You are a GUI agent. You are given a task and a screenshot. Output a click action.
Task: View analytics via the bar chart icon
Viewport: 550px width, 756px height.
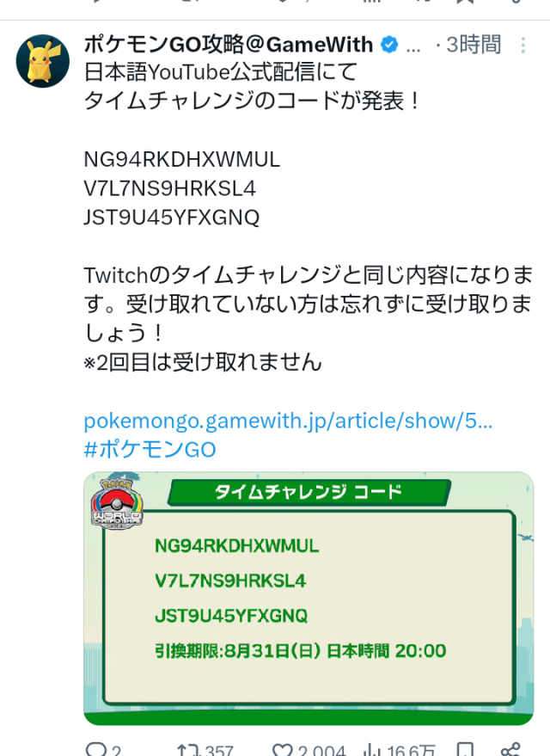[x=372, y=749]
